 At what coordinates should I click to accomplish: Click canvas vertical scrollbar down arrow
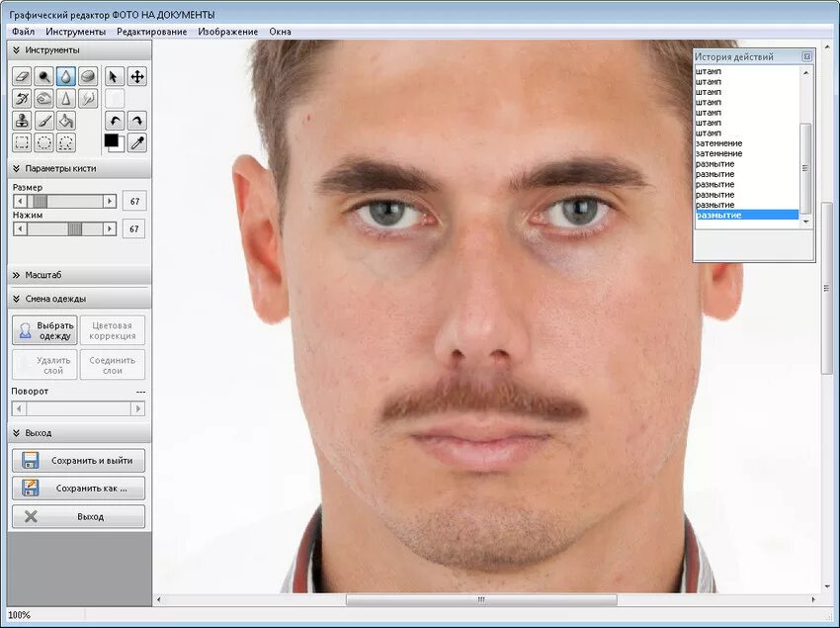click(826, 586)
